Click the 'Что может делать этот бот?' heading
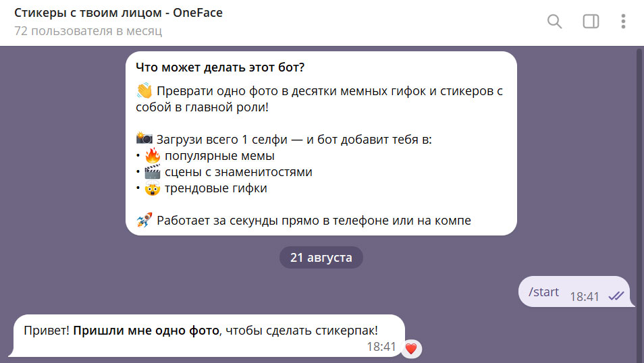This screenshot has width=644, height=363. [x=220, y=67]
